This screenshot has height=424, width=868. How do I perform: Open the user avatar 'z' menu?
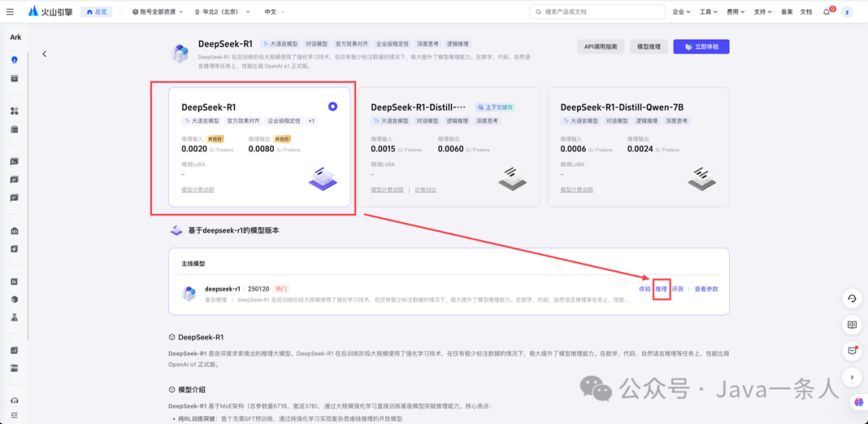coord(847,11)
